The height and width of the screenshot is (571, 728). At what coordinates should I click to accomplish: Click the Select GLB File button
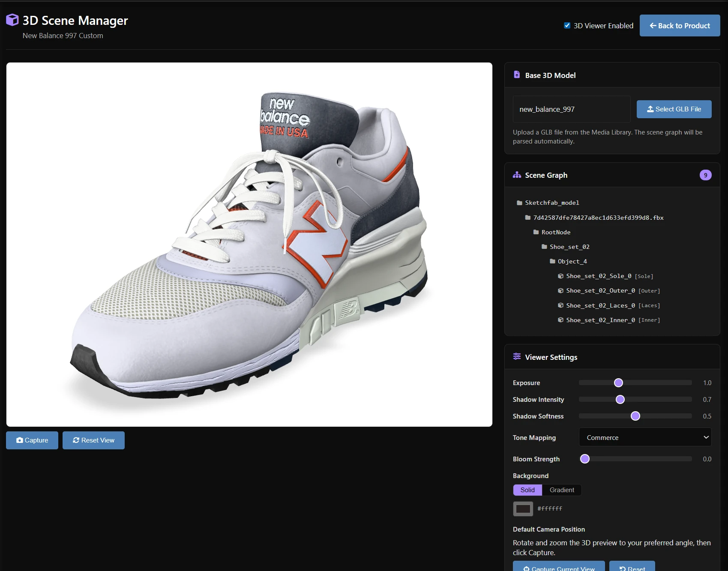coord(674,109)
